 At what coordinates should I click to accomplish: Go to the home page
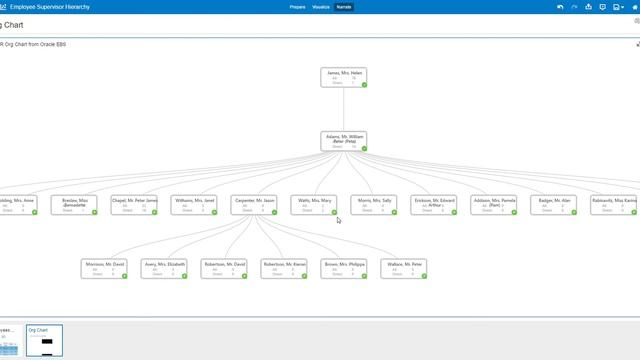(635, 7)
